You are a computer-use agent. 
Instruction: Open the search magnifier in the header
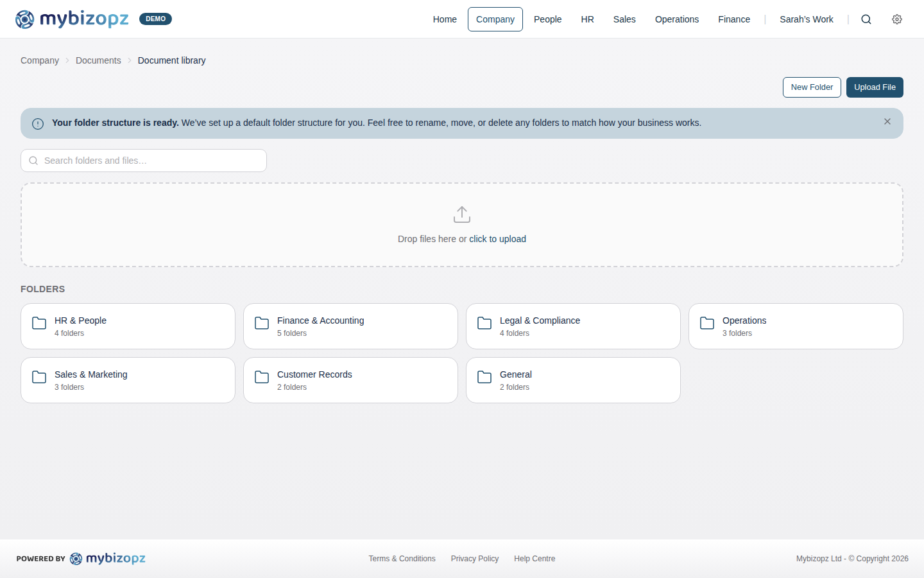[866, 19]
